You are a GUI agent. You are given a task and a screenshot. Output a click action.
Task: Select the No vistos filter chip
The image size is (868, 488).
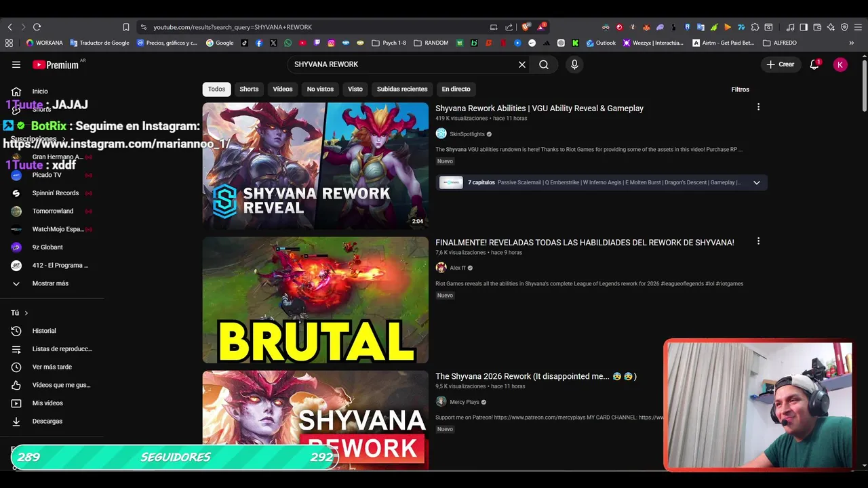(320, 89)
